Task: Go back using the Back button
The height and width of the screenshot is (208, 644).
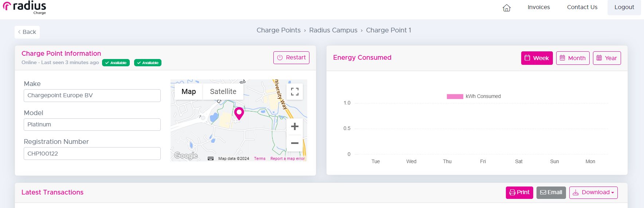Action: [x=27, y=32]
